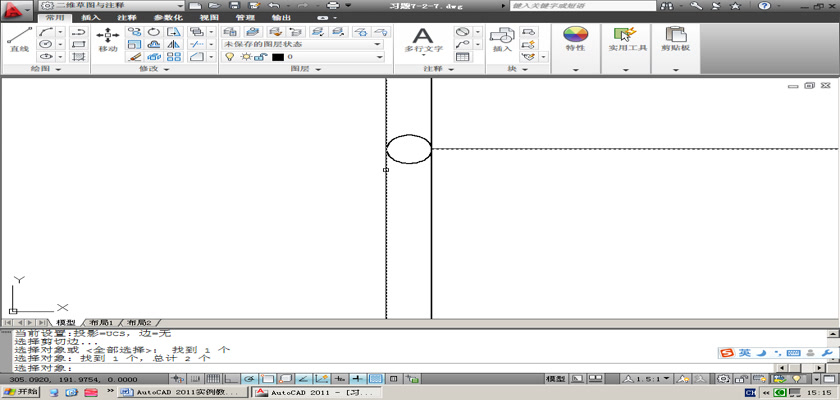
Task: Select the 直线 (Line) drawing tool
Action: [x=18, y=40]
